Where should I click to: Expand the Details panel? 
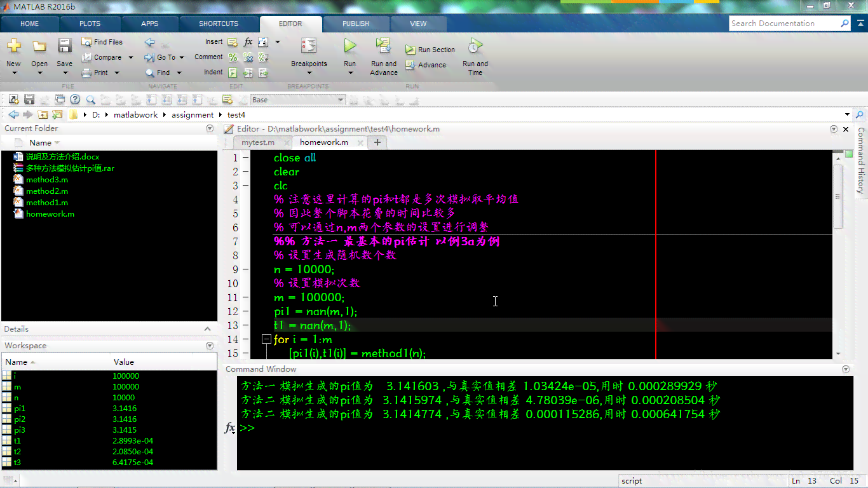(x=207, y=329)
